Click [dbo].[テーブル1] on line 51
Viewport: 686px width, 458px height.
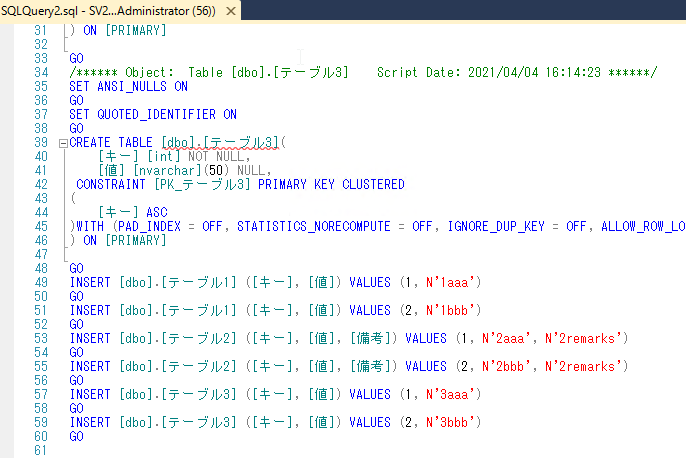pyautogui.click(x=178, y=310)
